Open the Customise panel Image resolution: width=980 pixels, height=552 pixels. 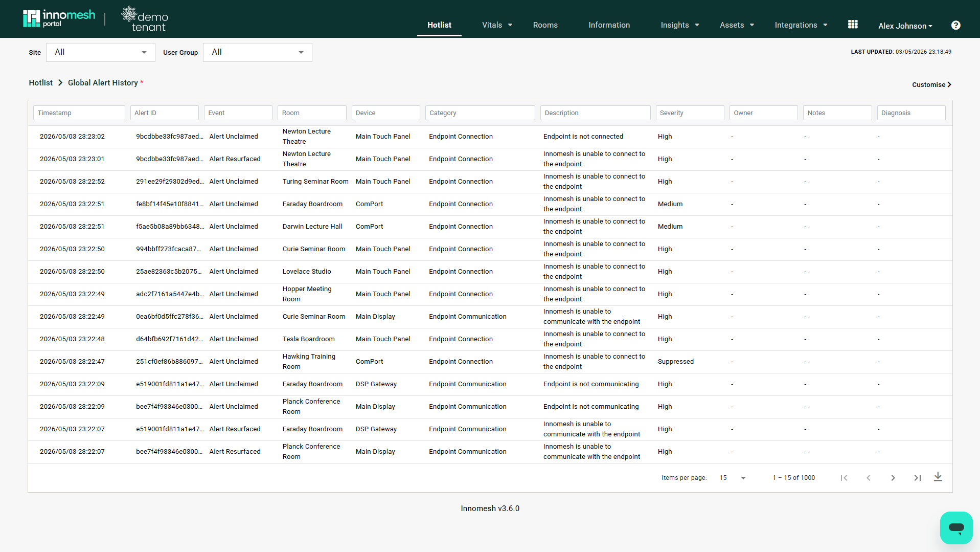pos(931,85)
